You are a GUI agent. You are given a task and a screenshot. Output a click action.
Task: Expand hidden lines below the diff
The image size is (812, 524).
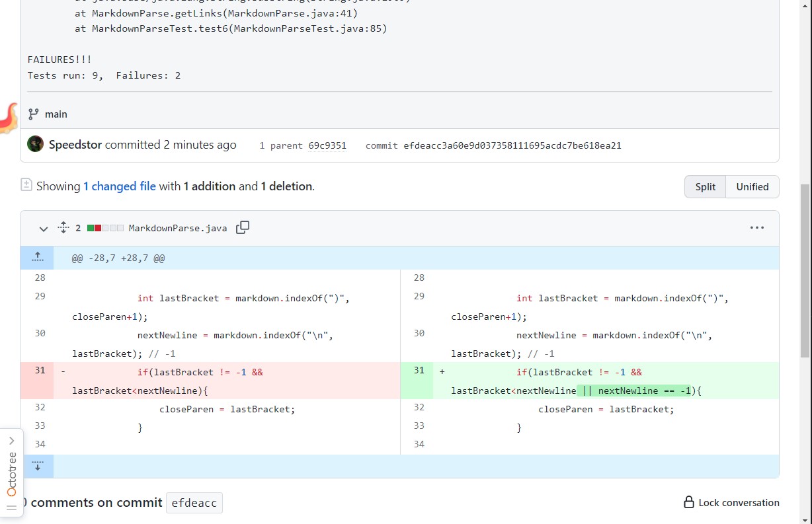coord(37,466)
